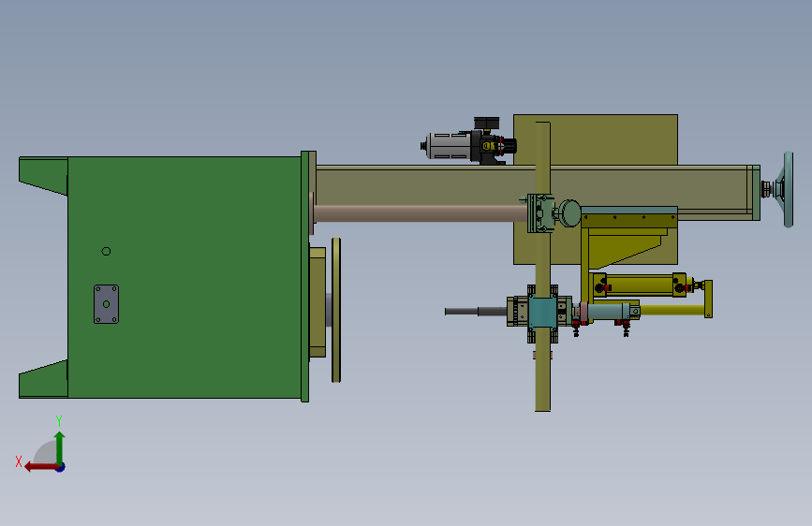Click the brown horizontal shaft below the beam
This screenshot has height=526, width=812.
click(x=421, y=213)
